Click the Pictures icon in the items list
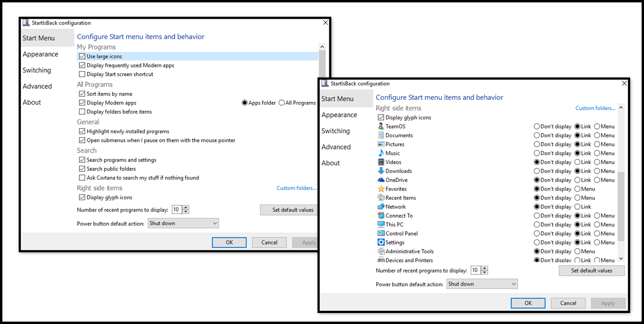This screenshot has height=324, width=644. [x=381, y=144]
